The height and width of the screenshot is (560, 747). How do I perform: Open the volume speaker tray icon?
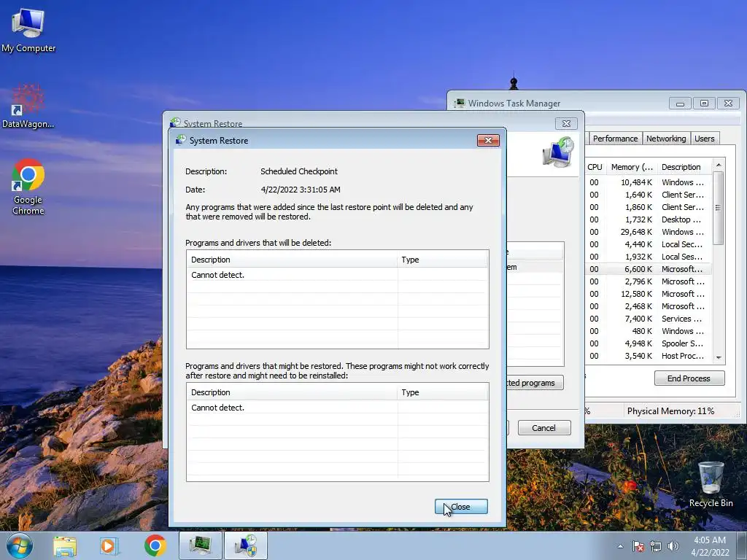pos(673,546)
